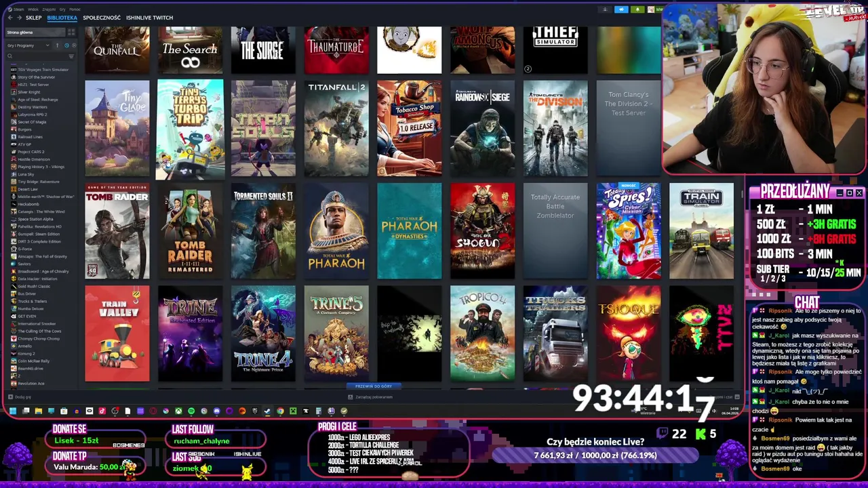
Task: Select the Trine 5 cover
Action: click(x=336, y=333)
